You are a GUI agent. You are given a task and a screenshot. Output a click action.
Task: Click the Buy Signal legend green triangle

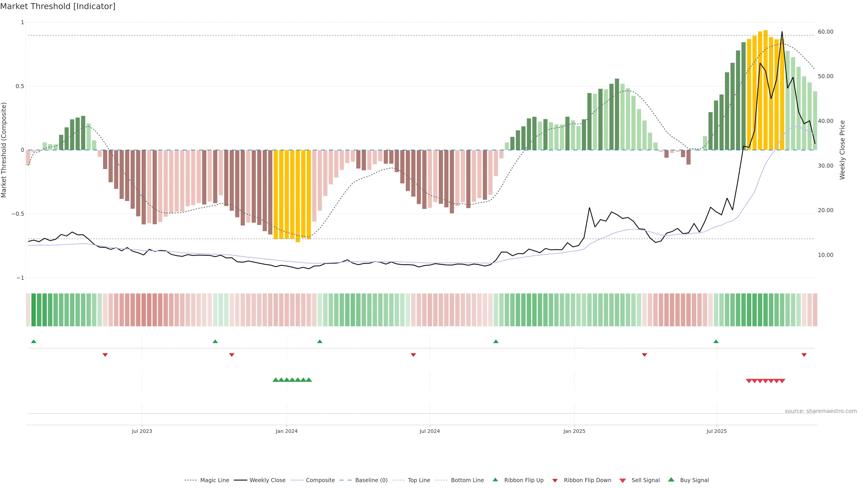[671, 480]
